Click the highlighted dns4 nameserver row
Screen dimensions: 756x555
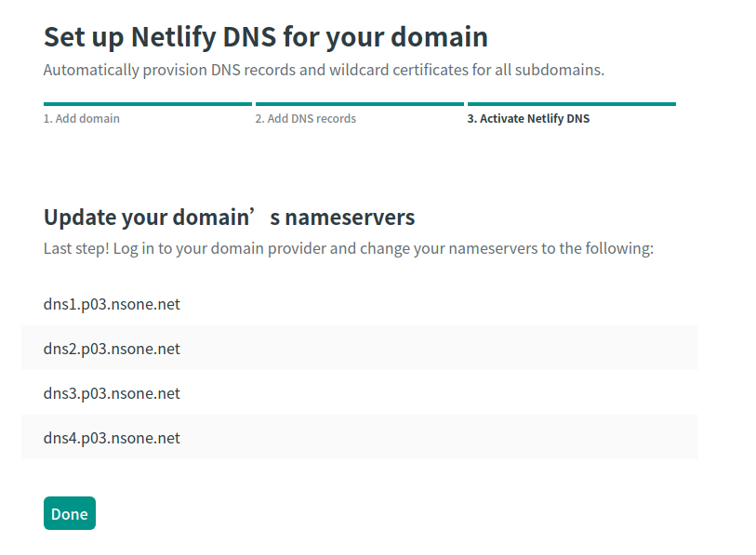click(369, 438)
